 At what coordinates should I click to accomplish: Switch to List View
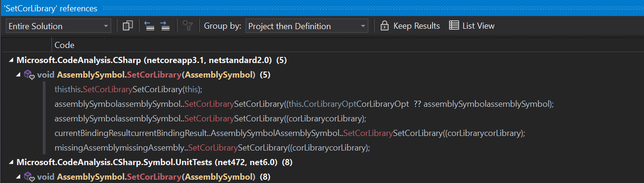tap(472, 26)
